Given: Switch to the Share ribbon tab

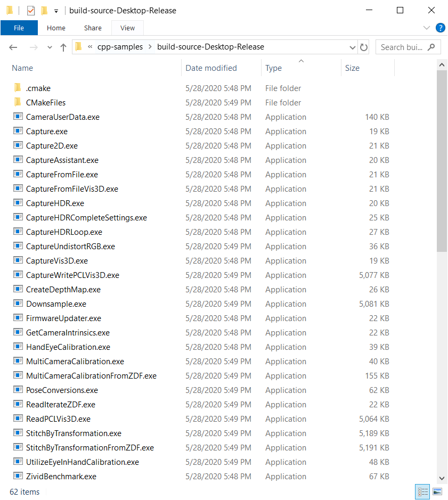Looking at the screenshot, I should tap(93, 28).
